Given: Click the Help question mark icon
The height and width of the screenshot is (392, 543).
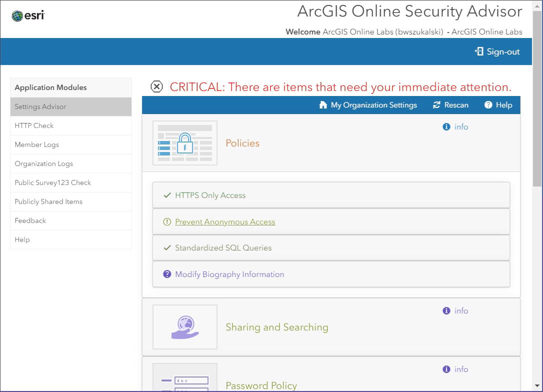Looking at the screenshot, I should coord(488,105).
